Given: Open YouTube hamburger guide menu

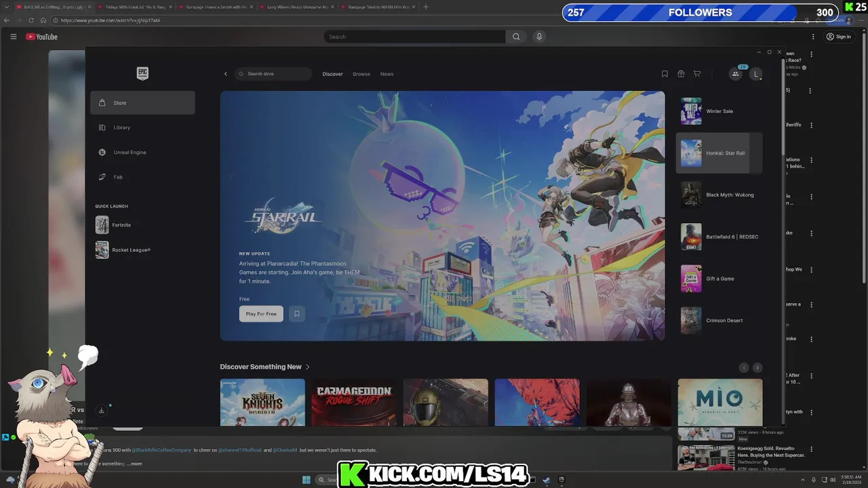Looking at the screenshot, I should [x=14, y=37].
